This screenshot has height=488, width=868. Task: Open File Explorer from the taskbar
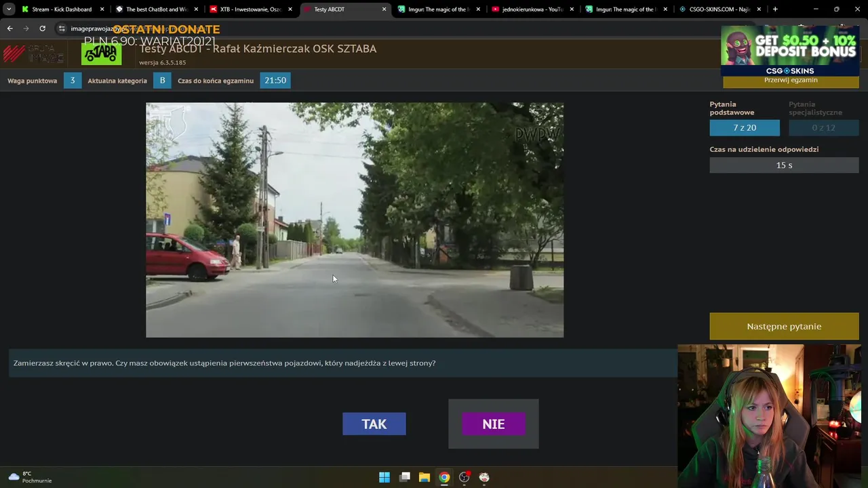coord(425,477)
